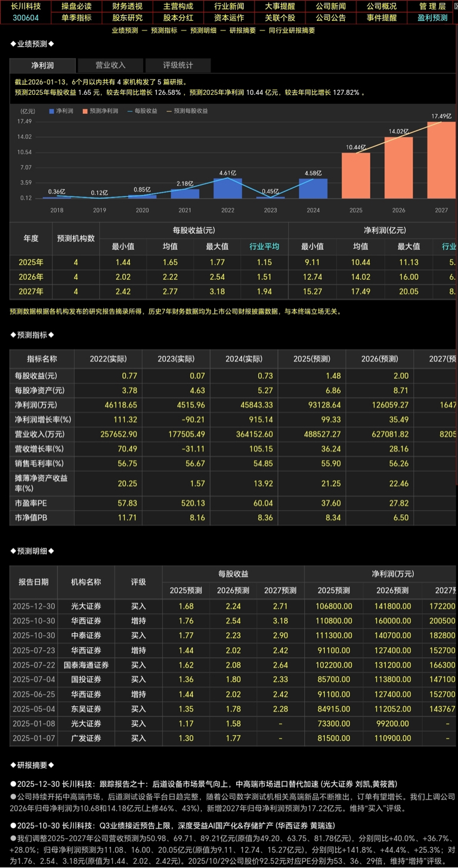Click the 报告日期 column header
The width and height of the screenshot is (458, 868).
[x=33, y=582]
